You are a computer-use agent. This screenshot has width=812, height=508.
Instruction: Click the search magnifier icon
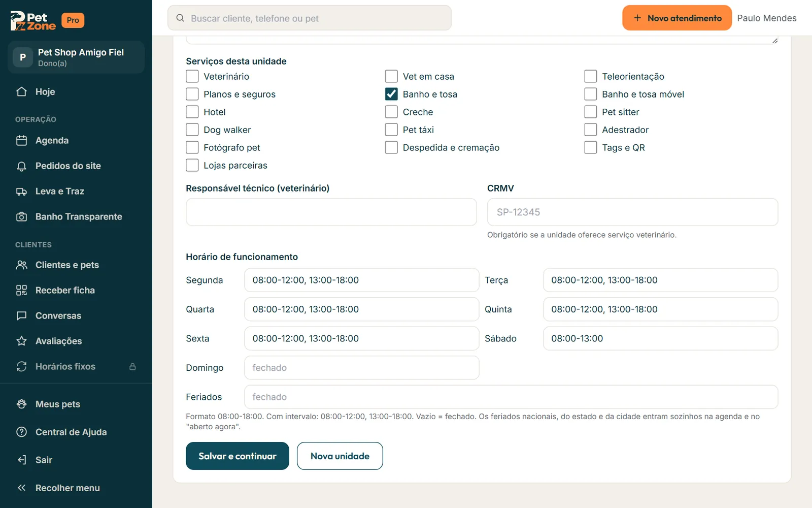[180, 18]
